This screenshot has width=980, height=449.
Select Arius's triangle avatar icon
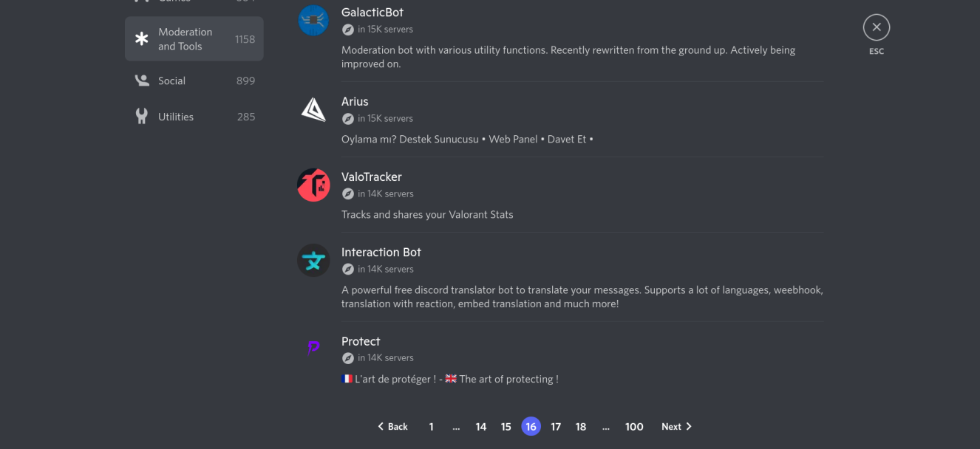[x=313, y=110]
